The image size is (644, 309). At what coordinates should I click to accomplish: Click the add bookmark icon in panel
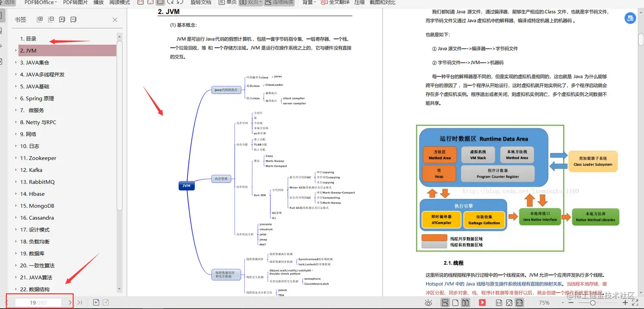[x=62, y=19]
